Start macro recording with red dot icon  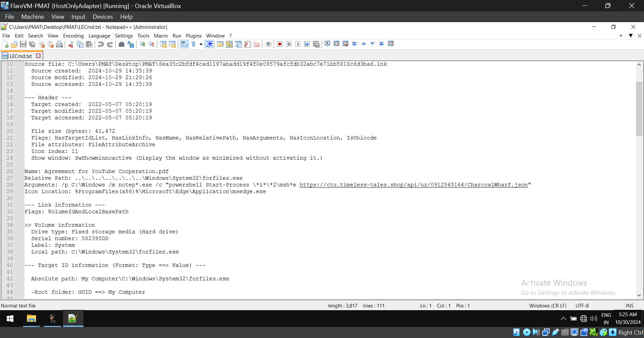tap(280, 44)
